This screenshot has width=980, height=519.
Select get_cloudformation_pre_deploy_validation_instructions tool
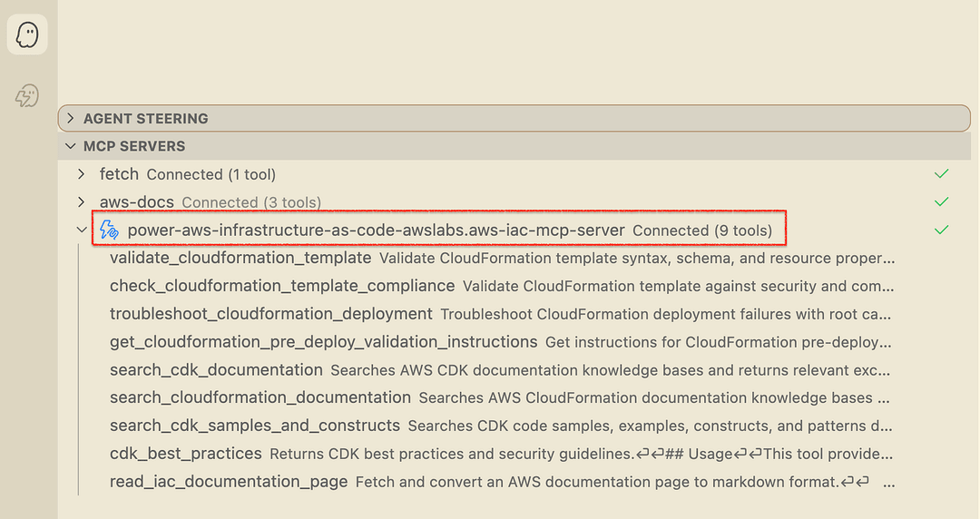point(324,341)
